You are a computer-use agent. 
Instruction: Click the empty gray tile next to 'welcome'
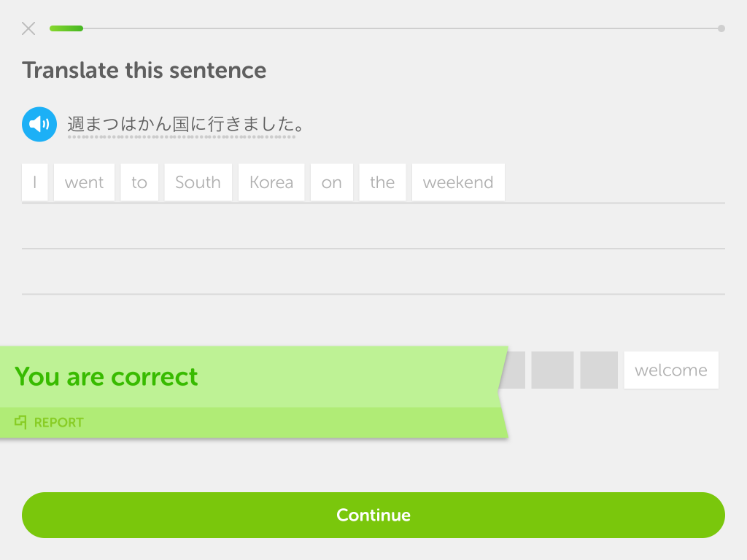(599, 370)
